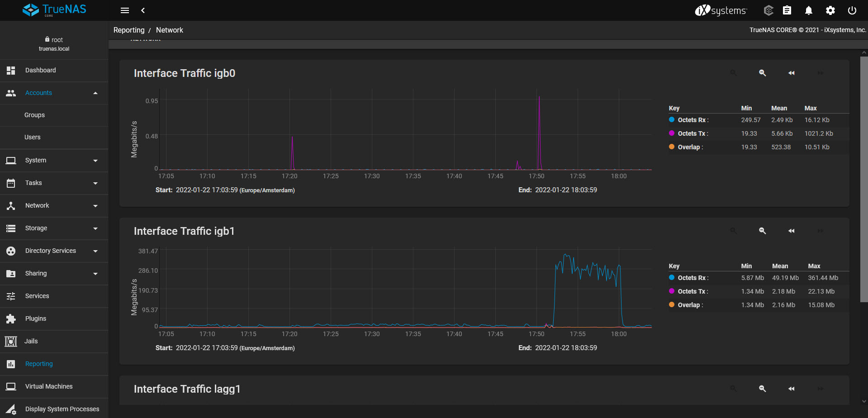Zoom out the igb0 traffic graph
Viewport: 868px width, 418px height.
[x=763, y=73]
